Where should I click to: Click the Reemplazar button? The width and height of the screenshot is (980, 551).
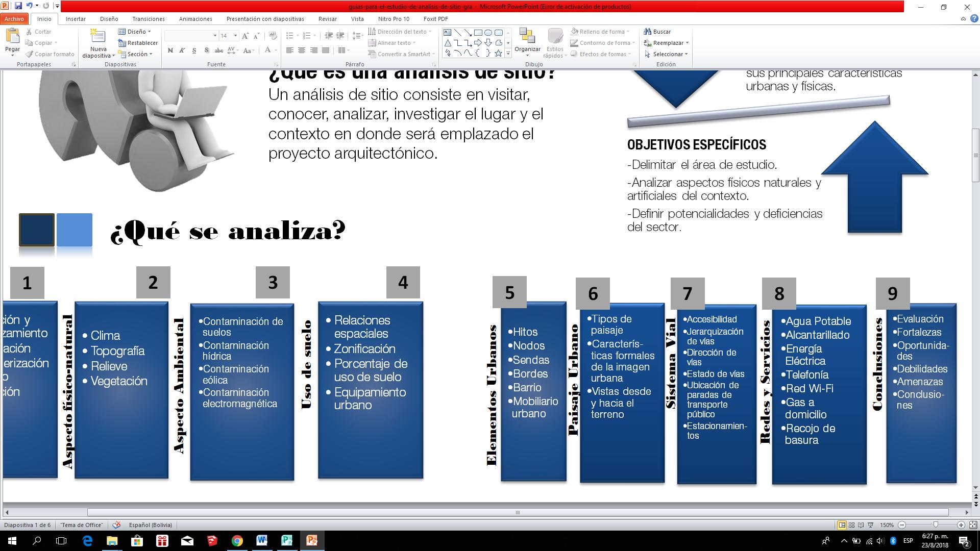click(x=667, y=43)
